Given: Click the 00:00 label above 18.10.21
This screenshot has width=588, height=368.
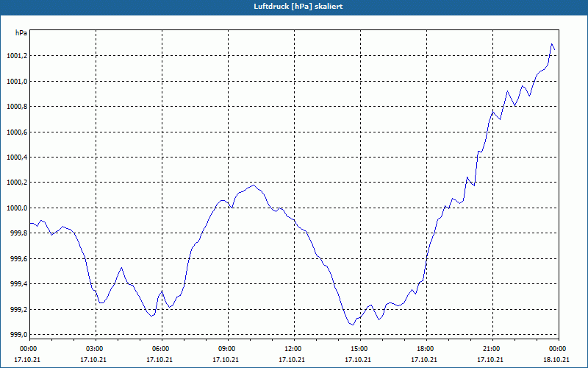Looking at the screenshot, I should pyautogui.click(x=556, y=349).
